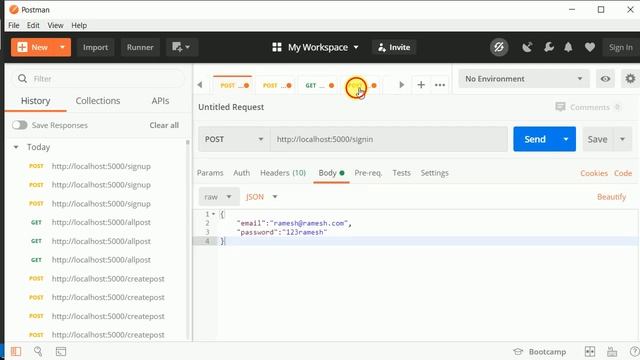Viewport: 640px width, 360px height.
Task: Open Find and Replace status bar icon
Action: point(38,351)
